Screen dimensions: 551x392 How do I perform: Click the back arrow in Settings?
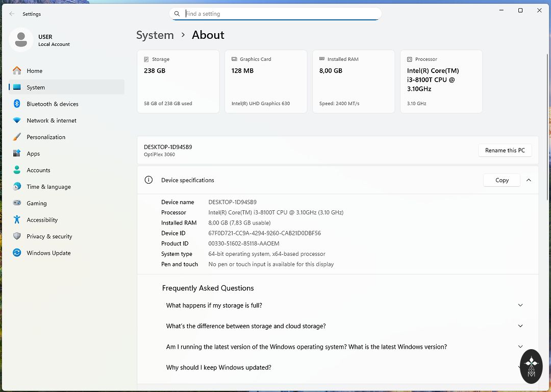[12, 14]
